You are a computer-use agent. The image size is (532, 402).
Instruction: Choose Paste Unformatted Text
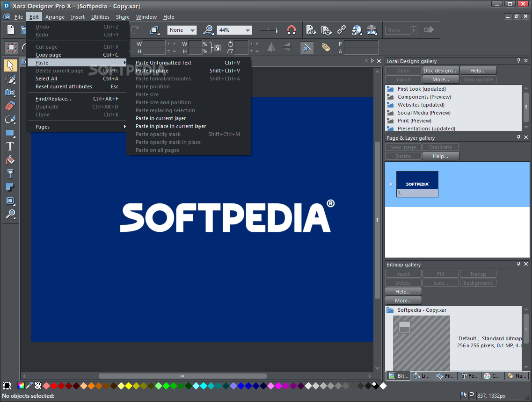coord(188,63)
